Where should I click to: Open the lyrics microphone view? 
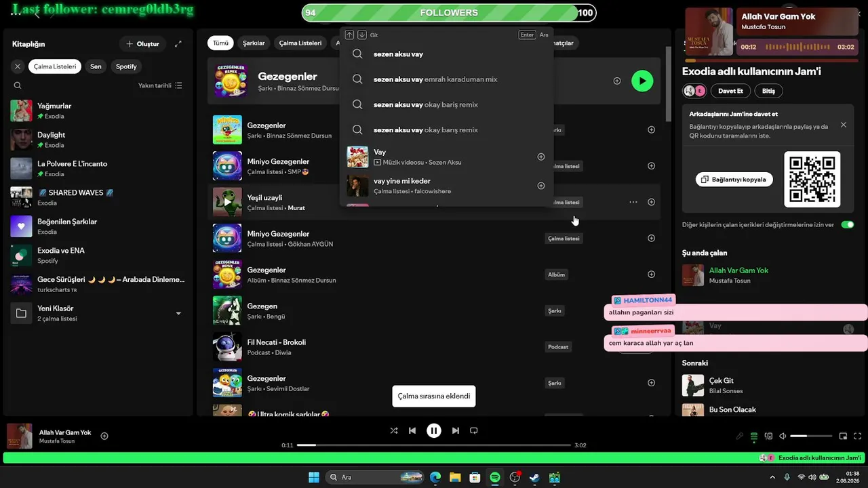[x=740, y=436]
